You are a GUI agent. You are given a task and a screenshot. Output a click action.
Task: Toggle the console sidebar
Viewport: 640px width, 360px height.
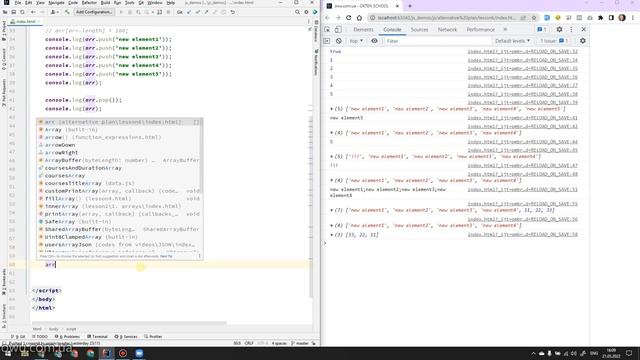[327, 41]
